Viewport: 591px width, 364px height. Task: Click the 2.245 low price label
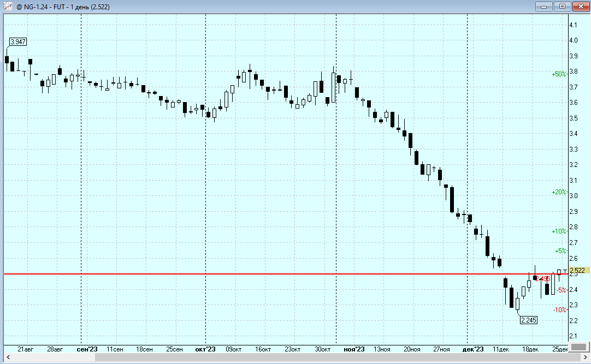click(528, 320)
